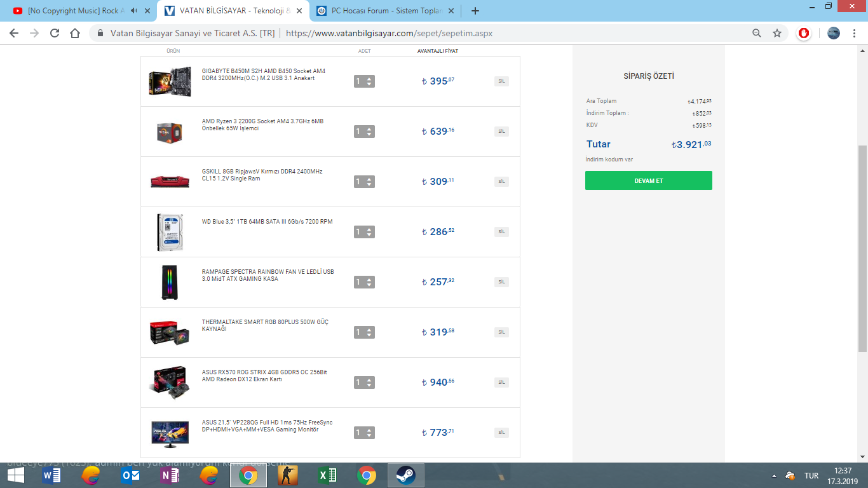
Task: Adjust quantity stepper for AMD Ryzen 3 2200G
Action: coord(364,132)
